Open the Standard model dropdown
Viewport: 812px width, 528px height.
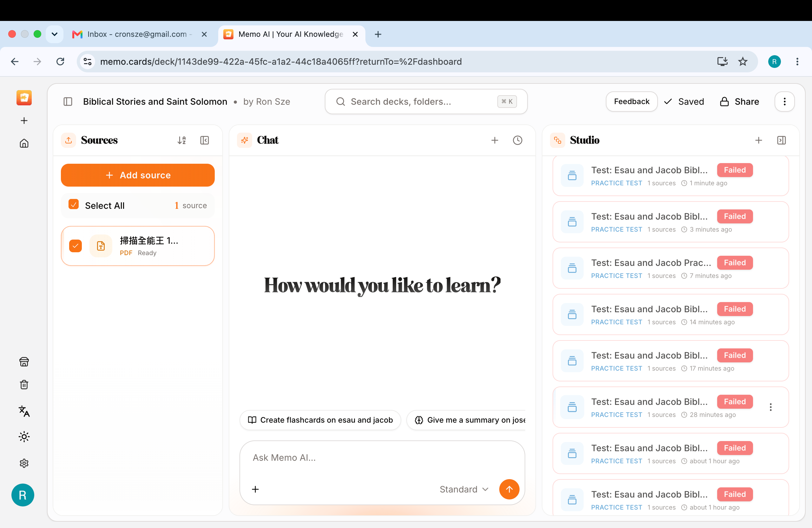pyautogui.click(x=464, y=489)
